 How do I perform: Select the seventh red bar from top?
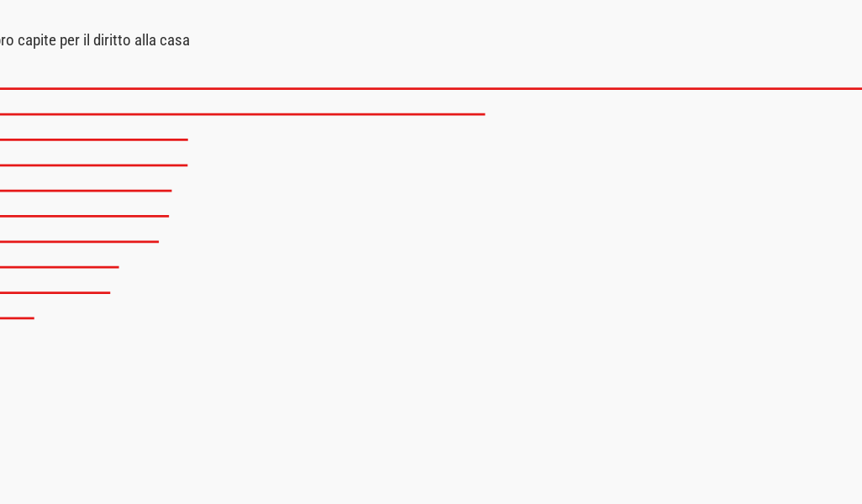click(x=79, y=242)
